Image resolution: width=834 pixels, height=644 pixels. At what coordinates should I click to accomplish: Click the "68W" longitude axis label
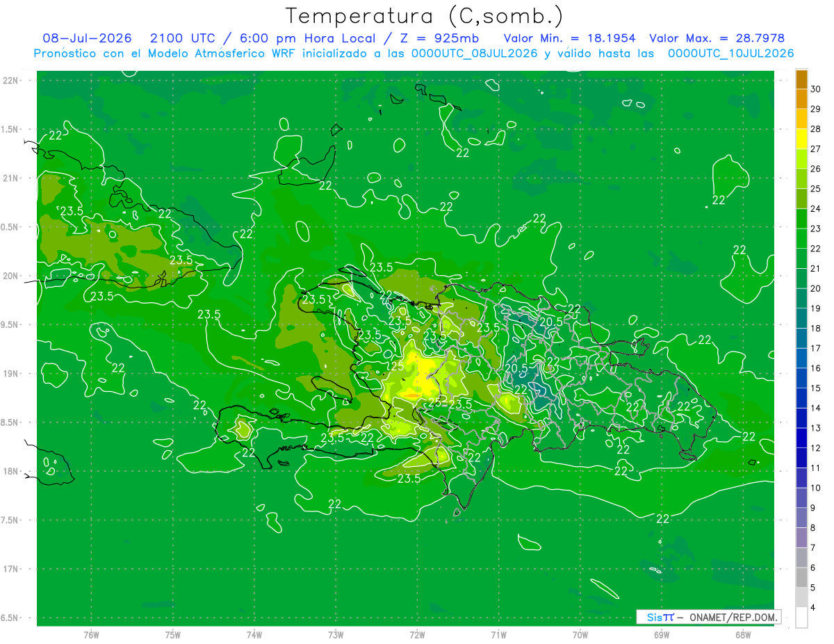coord(743,634)
